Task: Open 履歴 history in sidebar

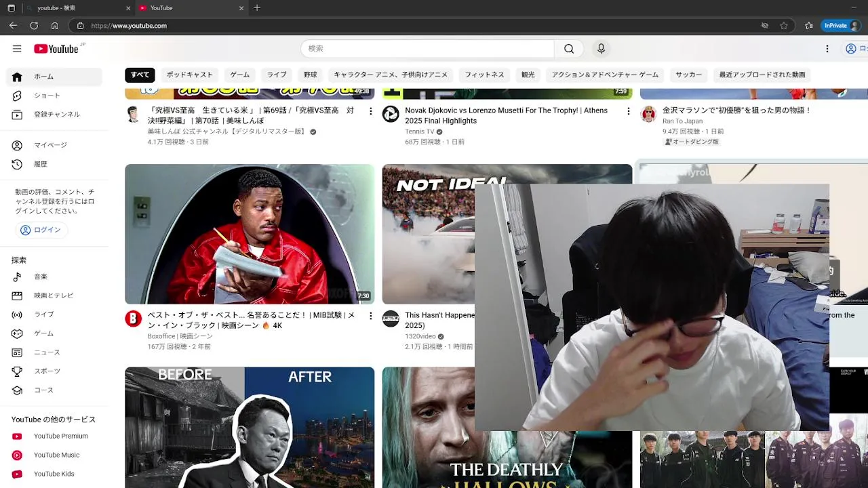Action: point(54,164)
